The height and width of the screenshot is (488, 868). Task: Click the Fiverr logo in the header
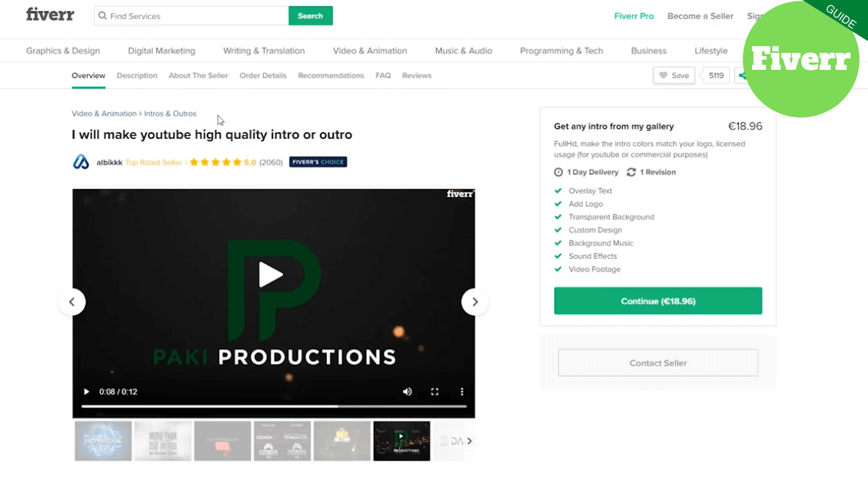coord(50,15)
